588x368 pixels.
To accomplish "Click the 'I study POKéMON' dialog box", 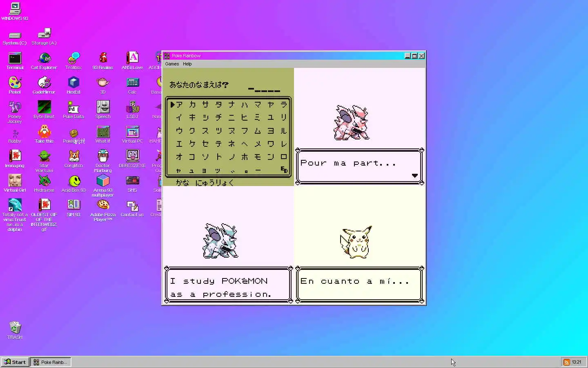I will tap(229, 285).
